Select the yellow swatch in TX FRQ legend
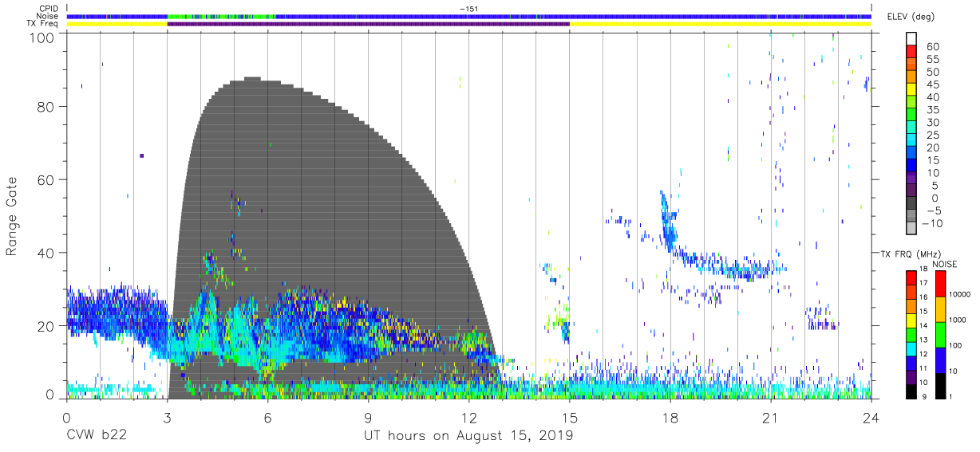The image size is (980, 452). pos(912,319)
